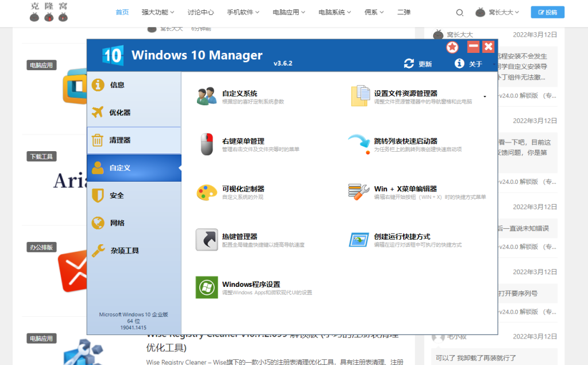Open the 杂项工具 sidebar tab
This screenshot has height=365, width=588.
(x=134, y=251)
